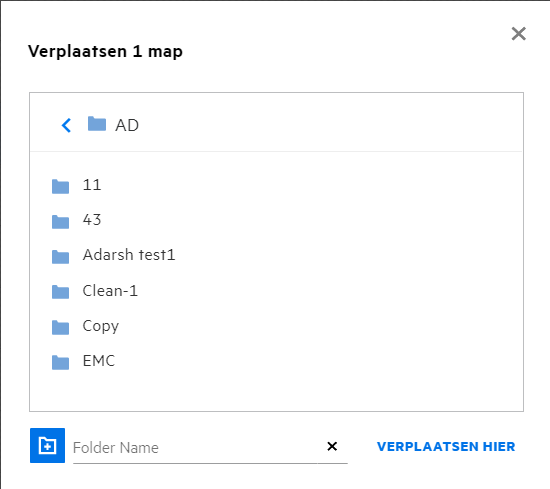The image size is (550, 489).
Task: Click inside the Folder Name input field
Action: point(195,448)
